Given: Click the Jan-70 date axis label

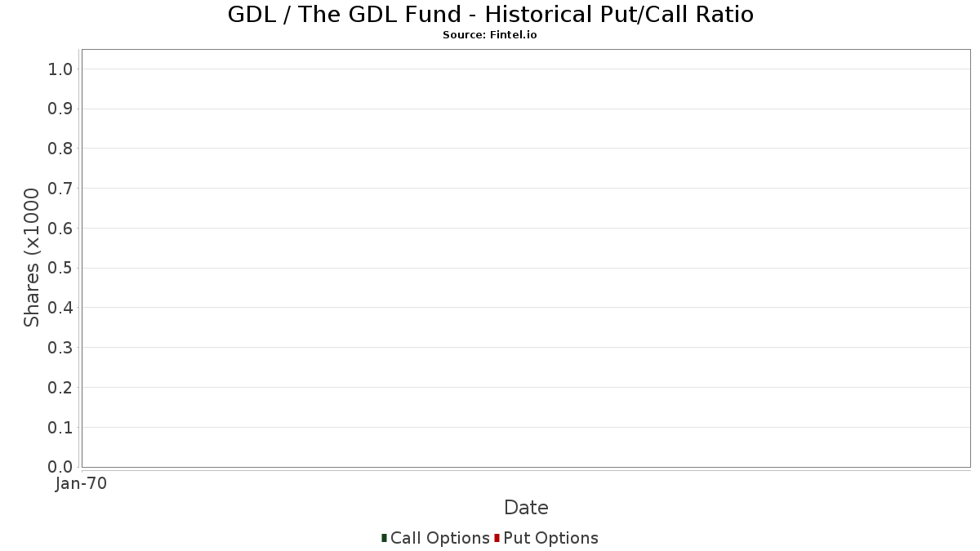Looking at the screenshot, I should 81,484.
